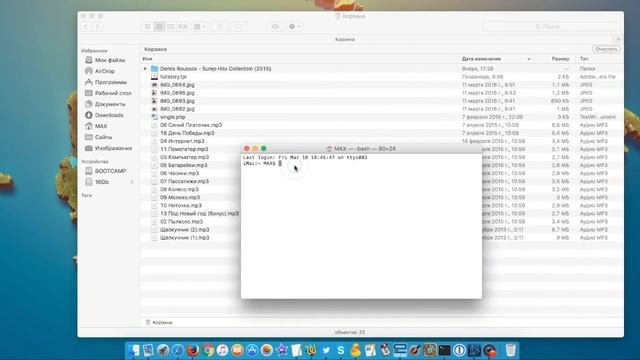Select 02 Пылесос.mp3
640x360 pixels.
181,222
